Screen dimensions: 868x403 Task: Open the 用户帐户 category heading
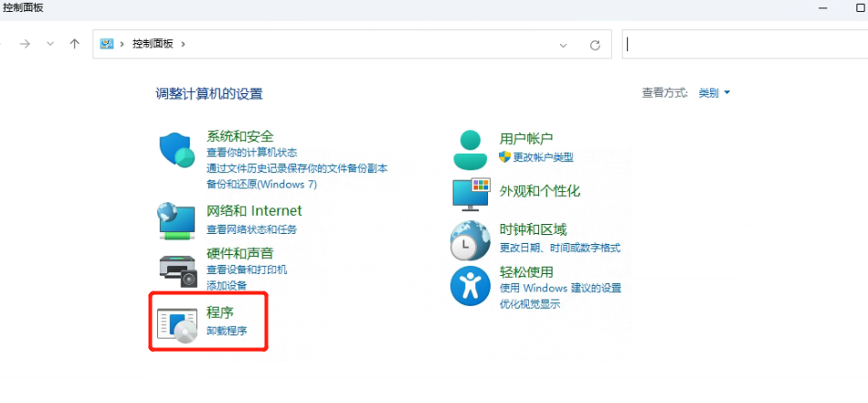pyautogui.click(x=526, y=138)
